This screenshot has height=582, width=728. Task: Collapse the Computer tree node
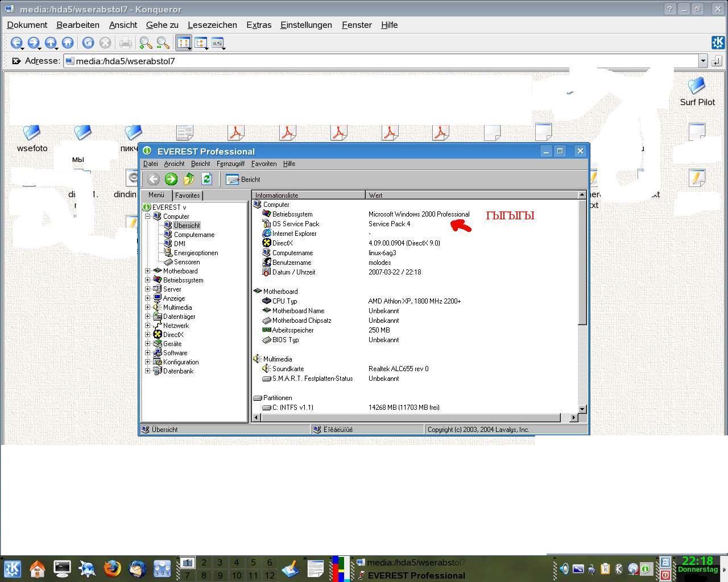point(148,217)
